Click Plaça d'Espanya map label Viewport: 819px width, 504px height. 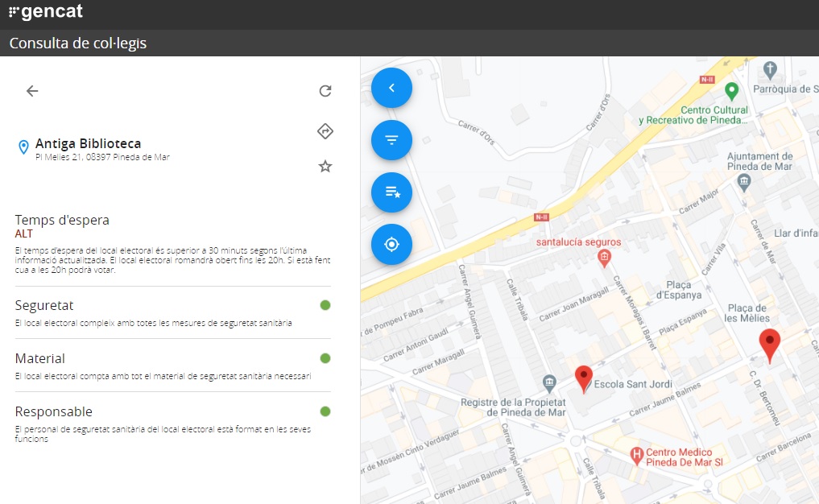(x=679, y=290)
